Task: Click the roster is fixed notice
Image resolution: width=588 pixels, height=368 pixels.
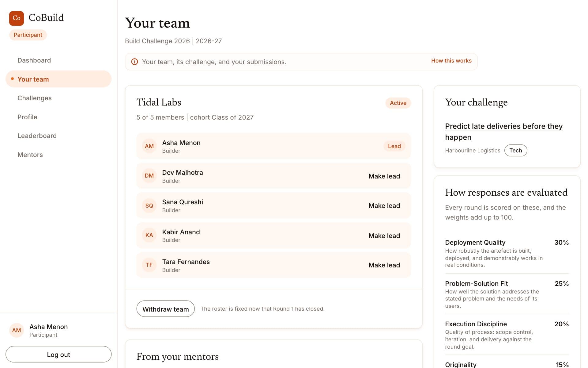Action: 262,309
